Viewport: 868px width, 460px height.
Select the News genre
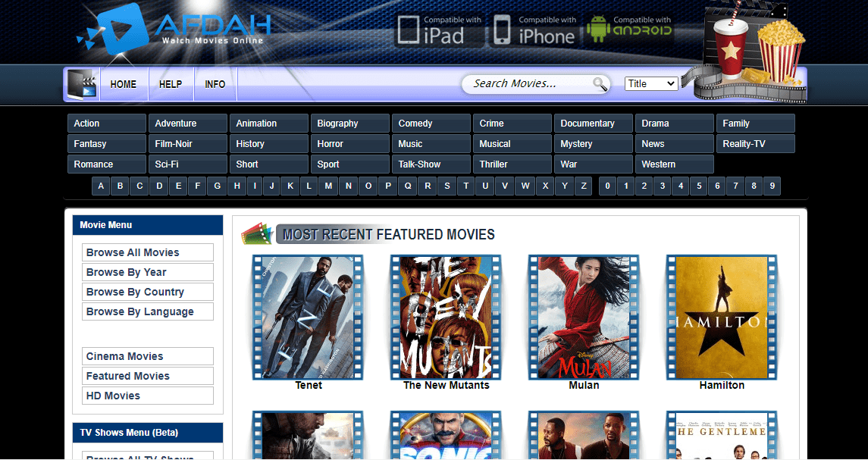[674, 144]
